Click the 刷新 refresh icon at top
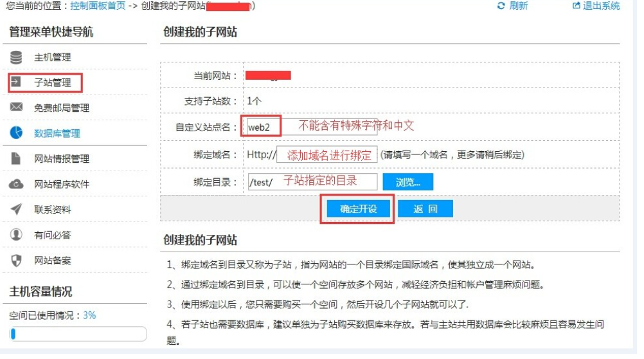644x359 pixels. click(501, 6)
